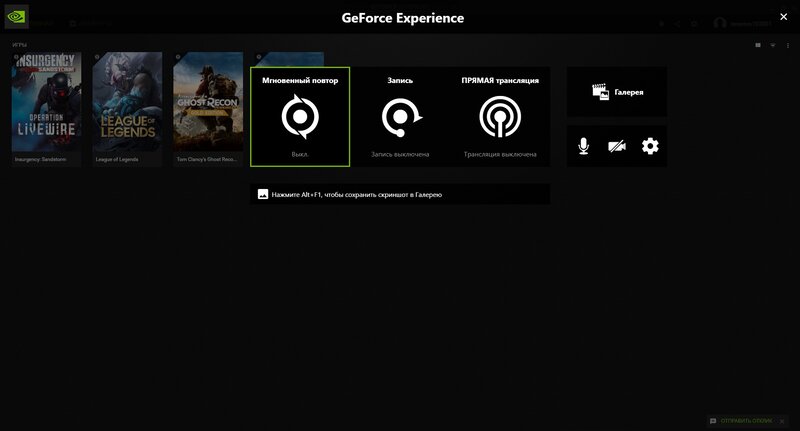Close the GeForce Experience overlay
800x431 pixels.
click(784, 17)
